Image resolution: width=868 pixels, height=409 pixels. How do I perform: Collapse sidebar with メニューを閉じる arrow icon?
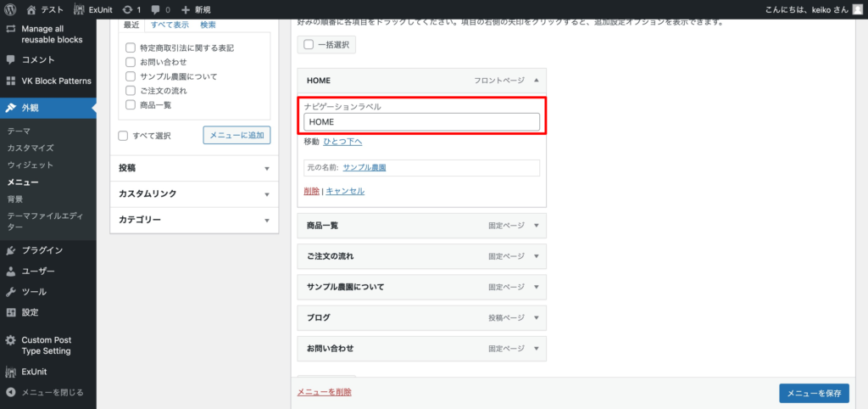tap(10, 392)
